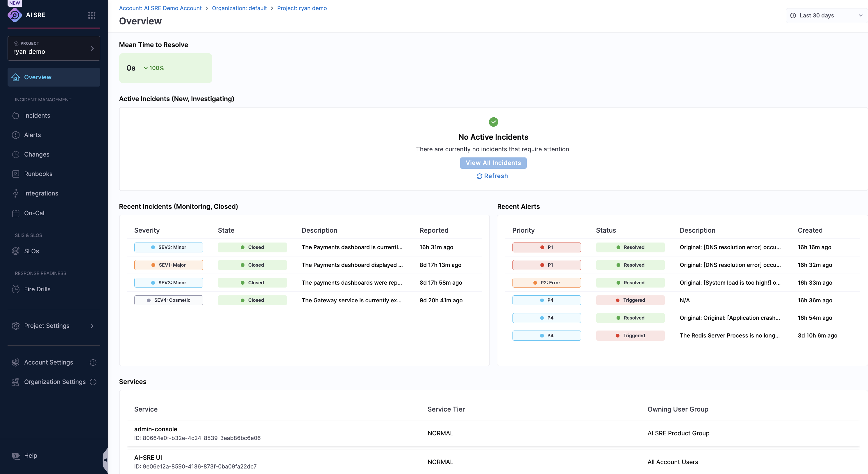Click the Priority column header

pyautogui.click(x=523, y=230)
